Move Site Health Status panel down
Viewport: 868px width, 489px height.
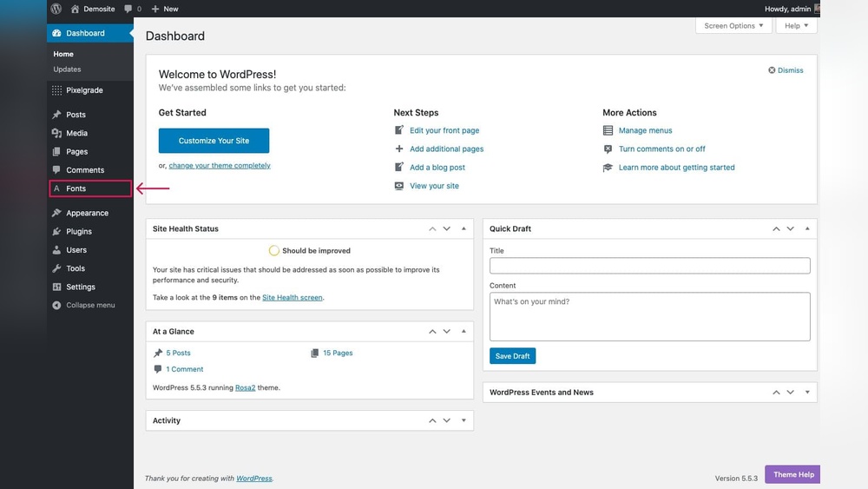coord(447,228)
